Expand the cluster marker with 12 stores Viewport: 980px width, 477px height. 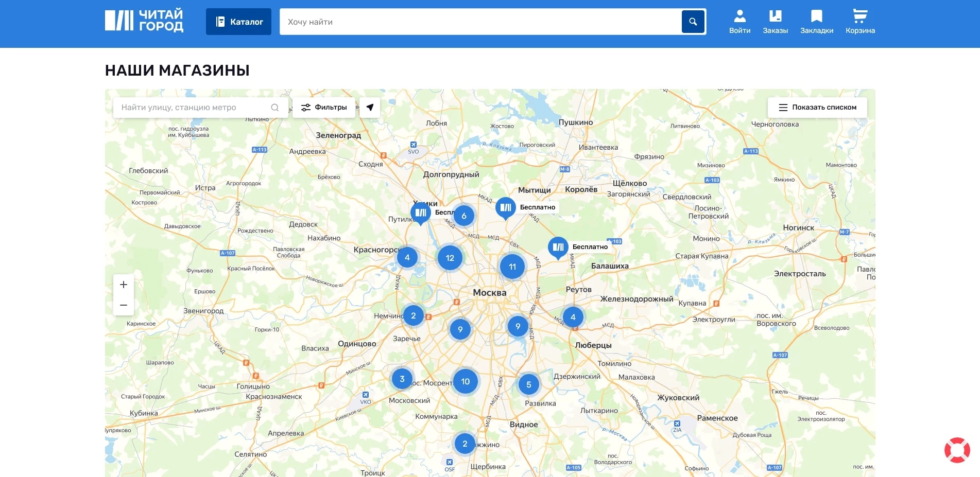[x=450, y=258]
